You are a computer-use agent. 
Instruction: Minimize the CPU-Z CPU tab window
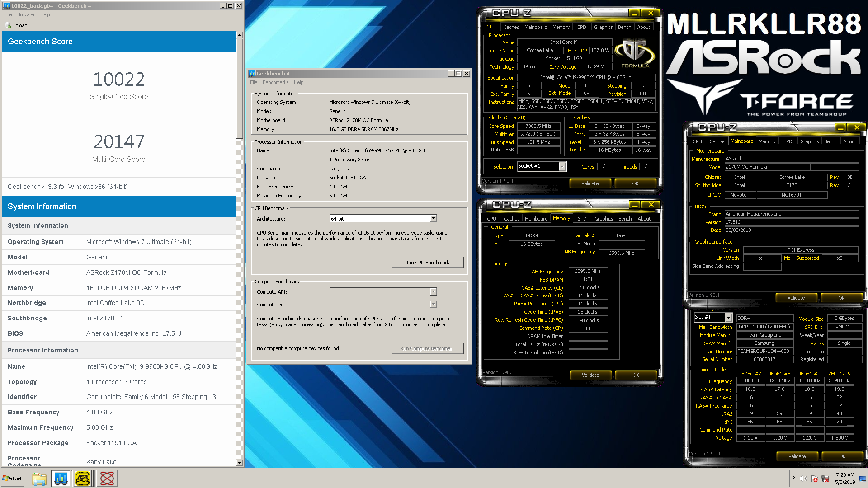click(x=635, y=13)
